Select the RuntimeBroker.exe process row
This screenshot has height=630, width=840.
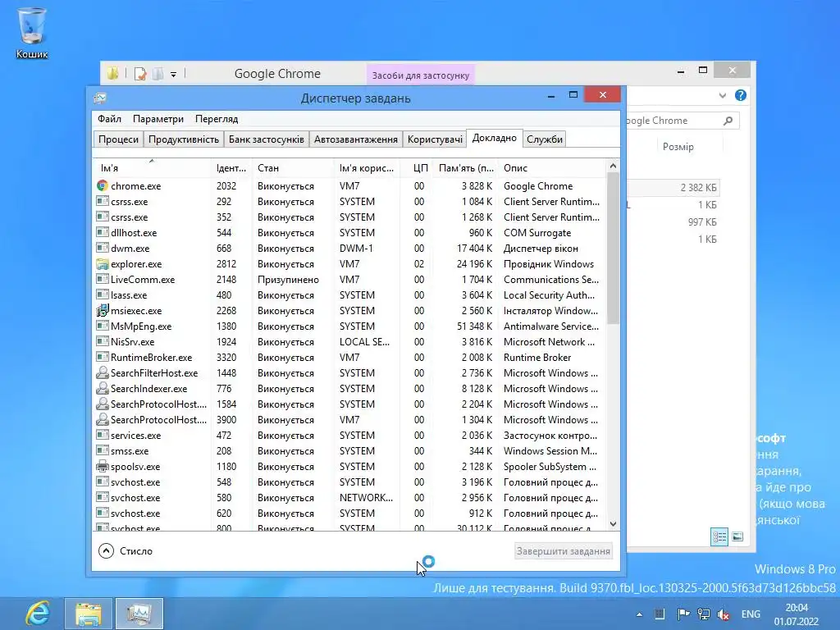click(350, 357)
